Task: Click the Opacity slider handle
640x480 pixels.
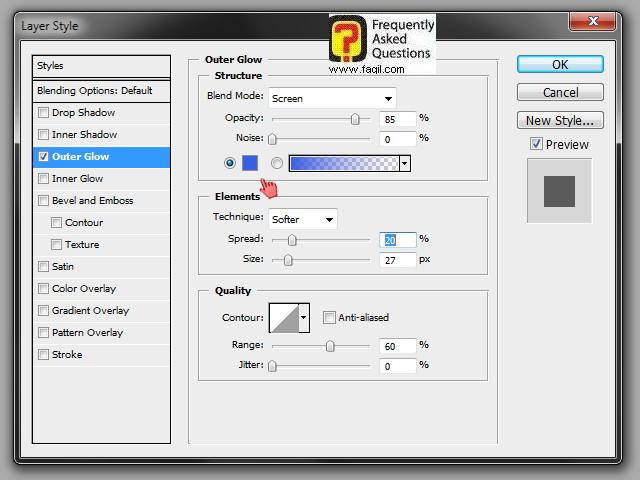Action: point(355,118)
